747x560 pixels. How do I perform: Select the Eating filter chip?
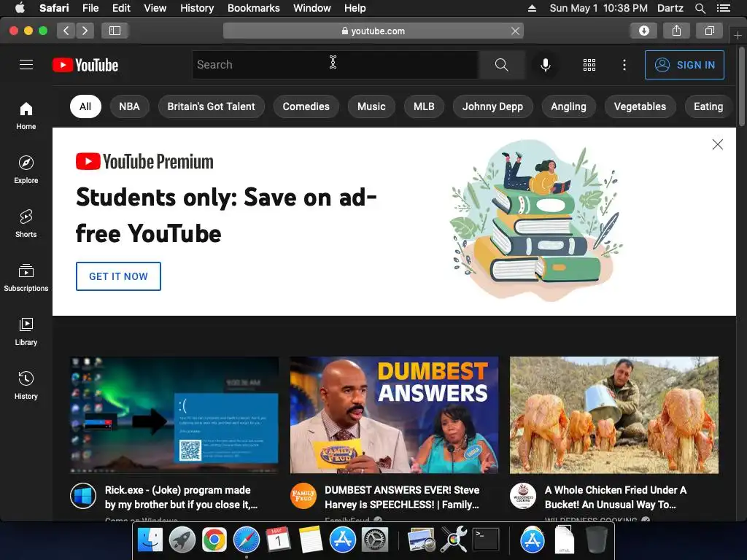pyautogui.click(x=708, y=106)
